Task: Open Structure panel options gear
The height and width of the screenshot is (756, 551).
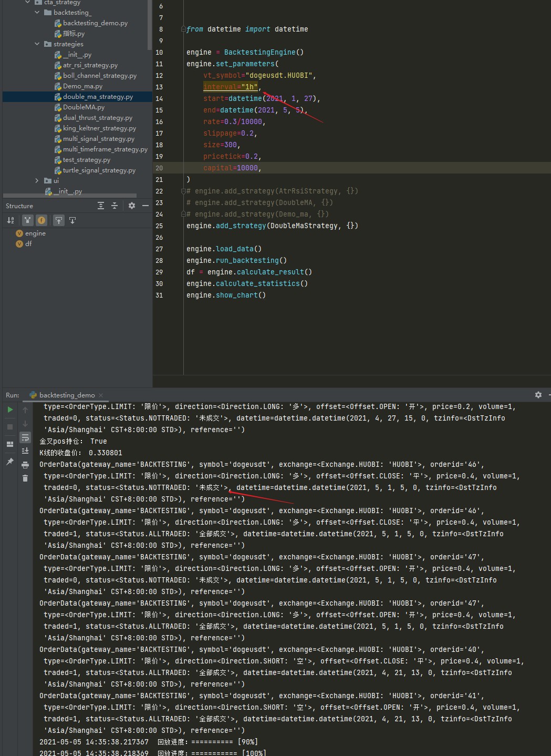Action: coord(132,206)
